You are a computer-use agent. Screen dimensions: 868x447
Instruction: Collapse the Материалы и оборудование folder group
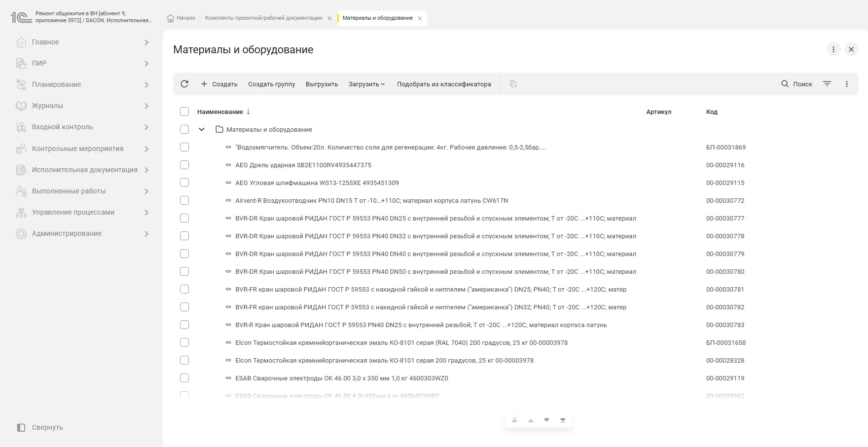(x=201, y=129)
